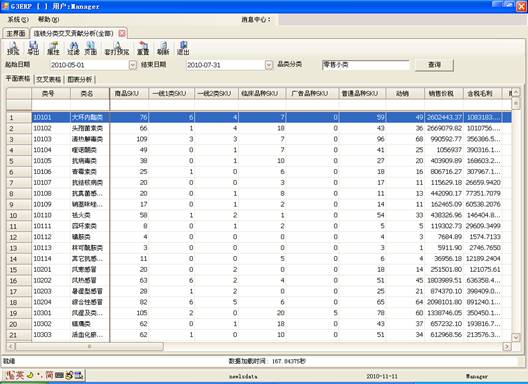Click row header number 5
Screen dimensions: 528x384
point(19,161)
